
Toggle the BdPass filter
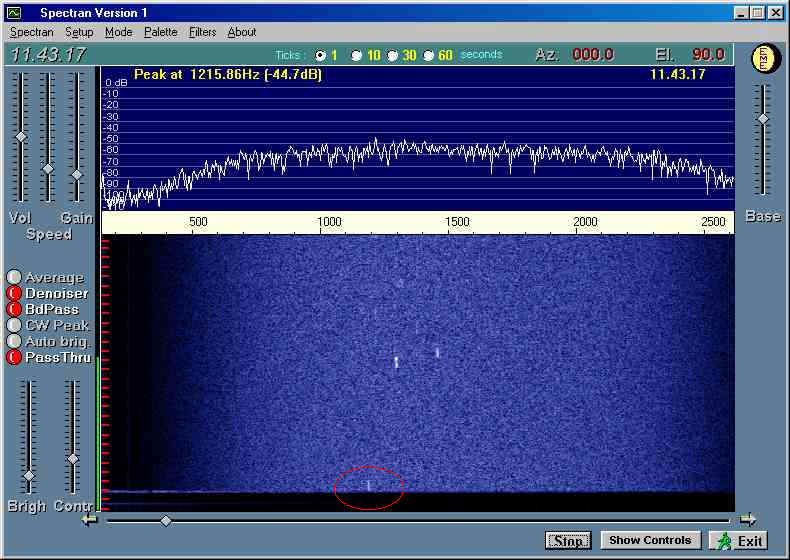pos(14,309)
